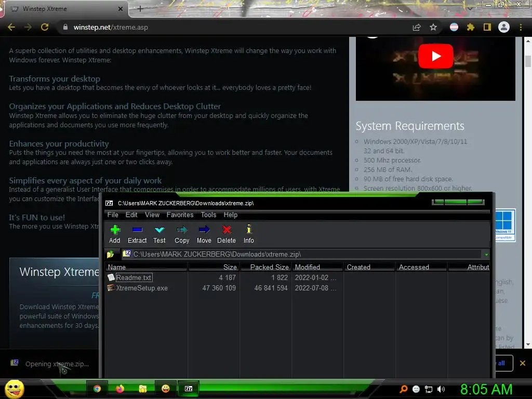
Task: Click the volume speaker tray icon
Action: click(441, 389)
